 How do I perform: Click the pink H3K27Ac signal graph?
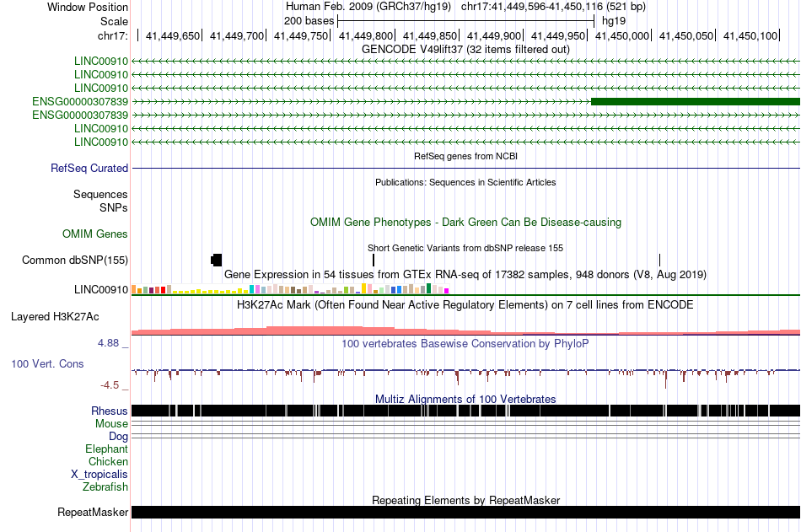465,330
